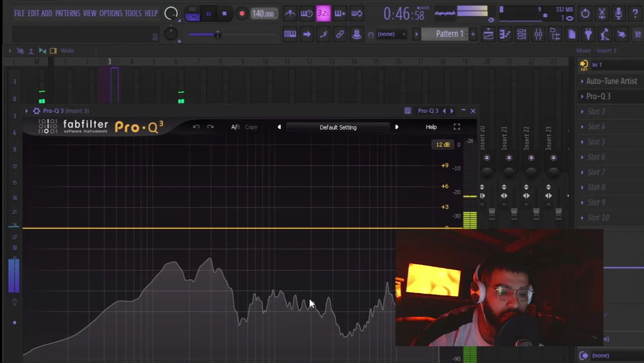Click the 0:46:58 time display
The height and width of the screenshot is (363, 644).
point(404,14)
